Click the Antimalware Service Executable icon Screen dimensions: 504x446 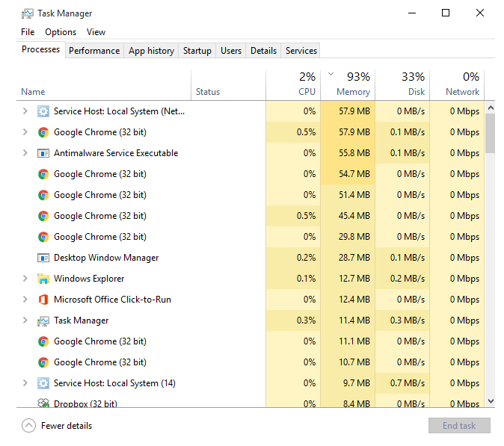coord(43,153)
